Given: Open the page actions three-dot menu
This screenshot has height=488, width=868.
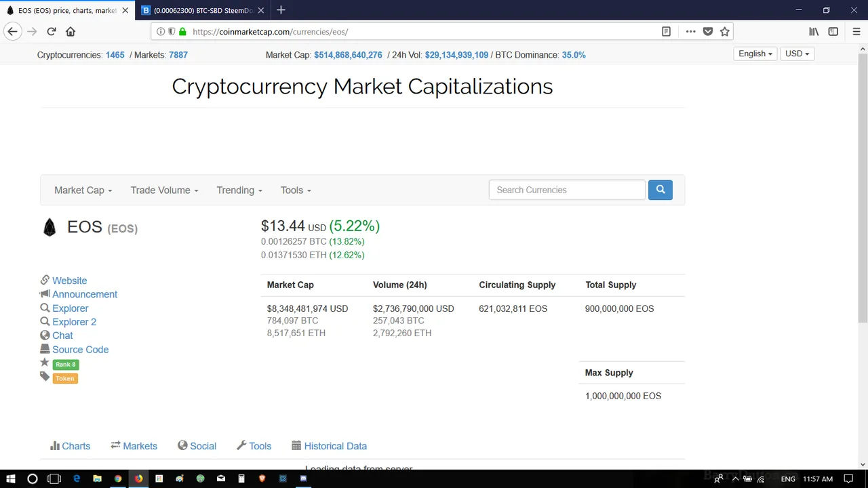Looking at the screenshot, I should [x=690, y=31].
